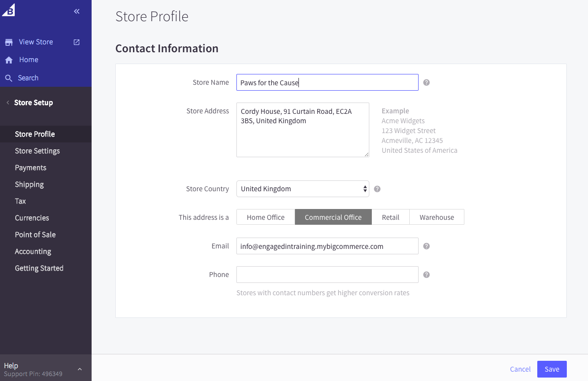The width and height of the screenshot is (588, 381).
Task: Select Warehouse address type
Action: [x=437, y=217]
